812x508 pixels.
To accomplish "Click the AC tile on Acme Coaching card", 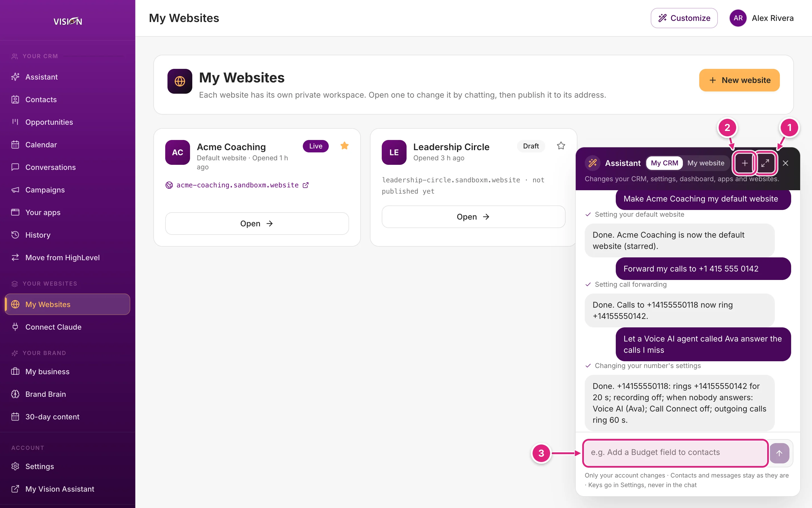I will (178, 152).
